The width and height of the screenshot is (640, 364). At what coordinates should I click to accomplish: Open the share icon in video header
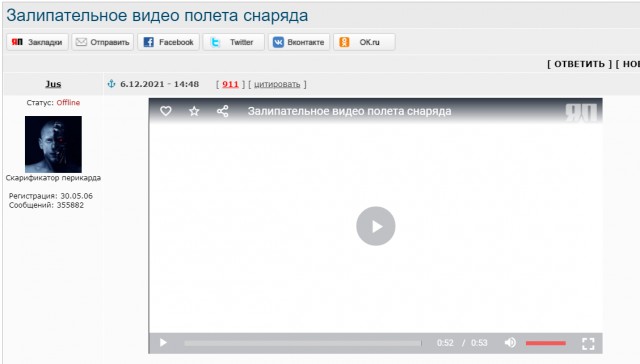(x=222, y=111)
